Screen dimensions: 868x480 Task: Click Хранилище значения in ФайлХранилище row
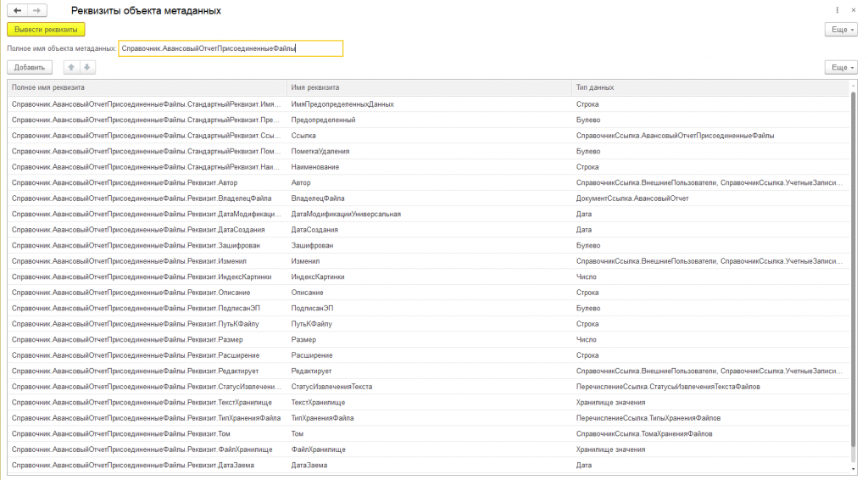711,449
